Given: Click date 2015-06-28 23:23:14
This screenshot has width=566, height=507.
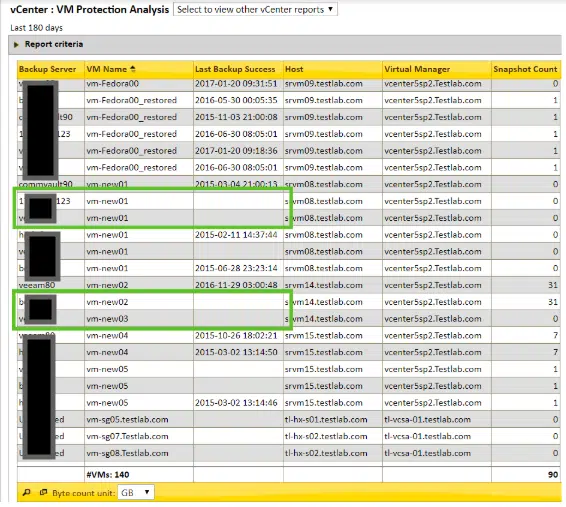Looking at the screenshot, I should 236,268.
